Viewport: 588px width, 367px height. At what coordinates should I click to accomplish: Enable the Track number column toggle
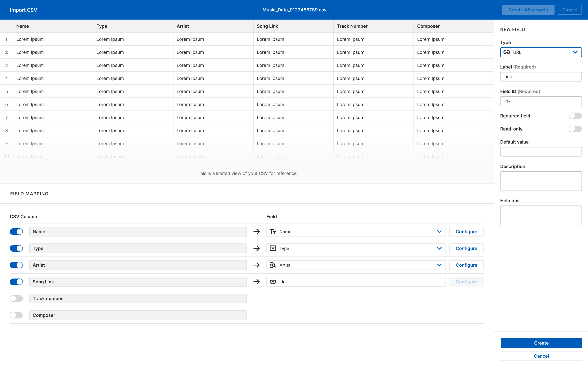pyautogui.click(x=16, y=298)
